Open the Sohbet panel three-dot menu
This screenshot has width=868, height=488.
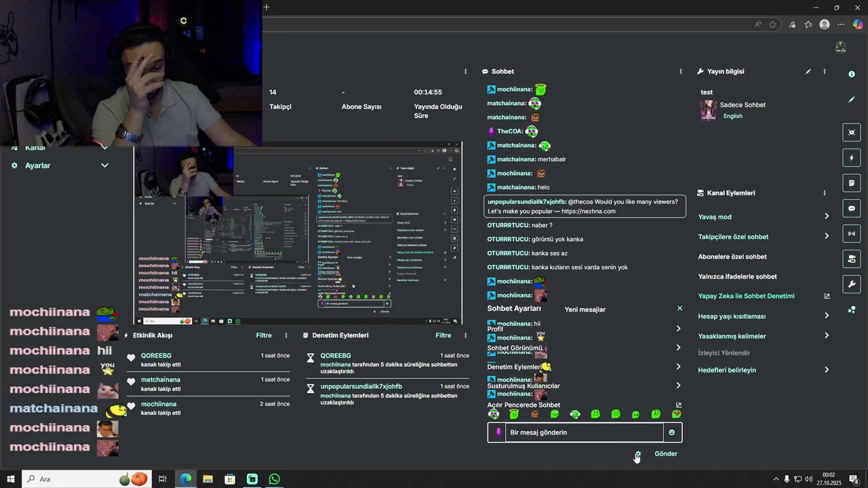(x=681, y=71)
